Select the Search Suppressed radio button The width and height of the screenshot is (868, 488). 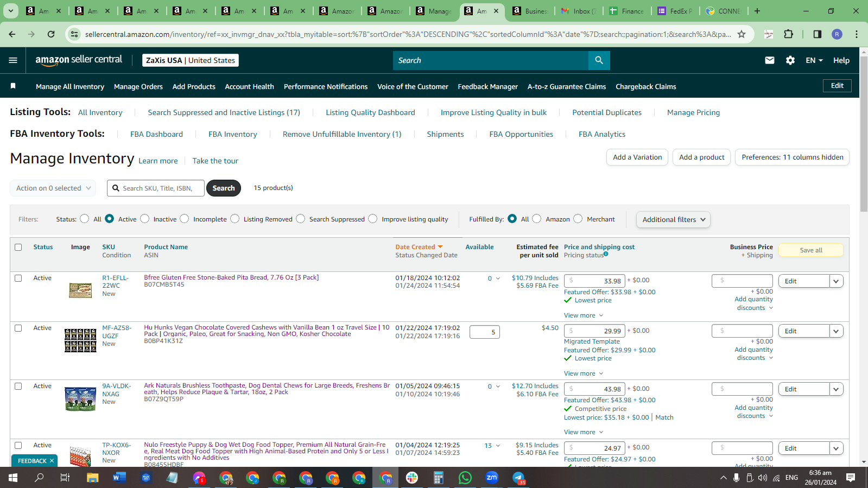300,219
